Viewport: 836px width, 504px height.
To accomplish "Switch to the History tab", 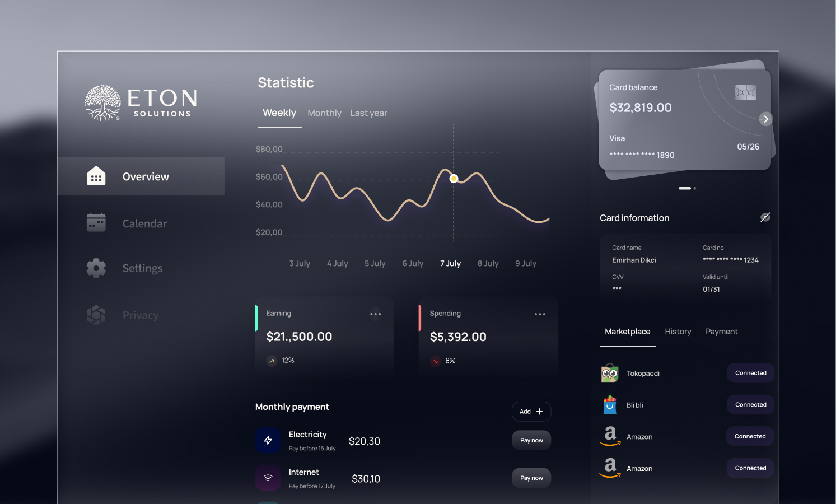I will click(678, 332).
